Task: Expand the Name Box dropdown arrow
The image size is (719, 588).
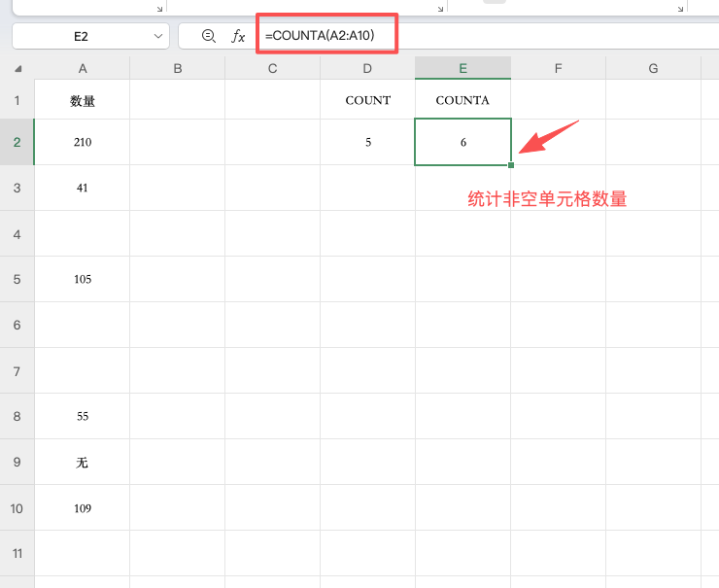Action: (159, 36)
